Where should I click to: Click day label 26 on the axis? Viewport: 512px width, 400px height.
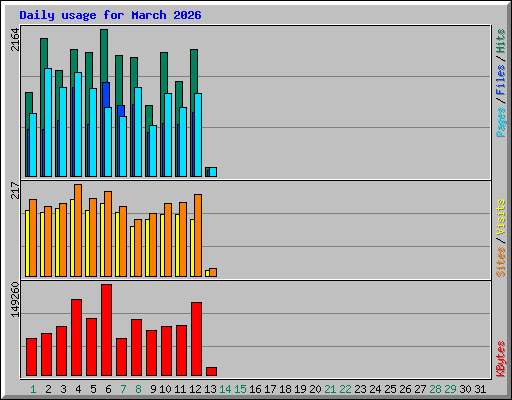tap(405, 389)
